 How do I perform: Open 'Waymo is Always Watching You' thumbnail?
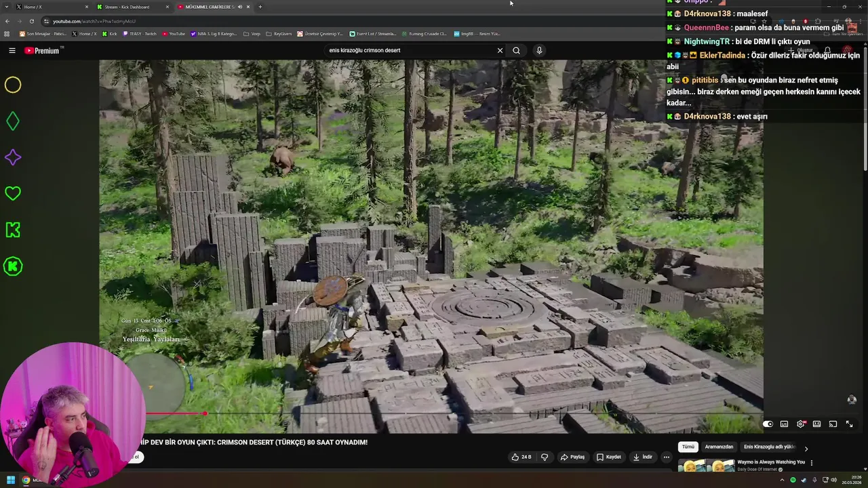pyautogui.click(x=706, y=465)
